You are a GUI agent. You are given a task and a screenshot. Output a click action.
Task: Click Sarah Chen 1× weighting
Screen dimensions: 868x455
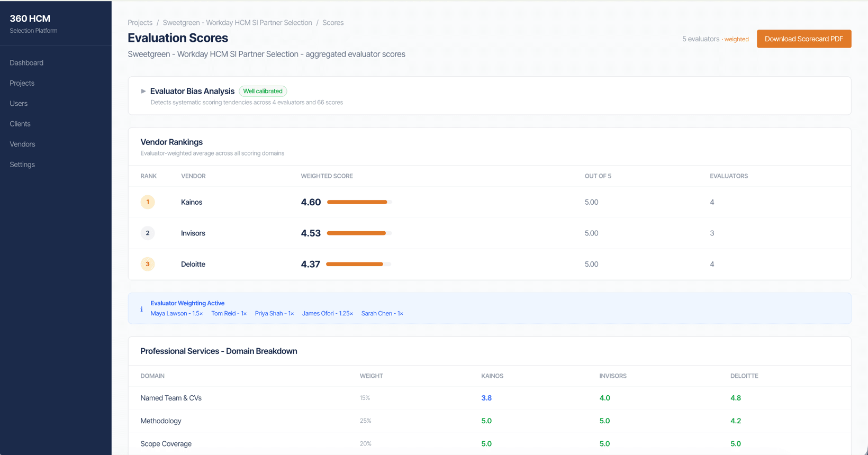[382, 314]
